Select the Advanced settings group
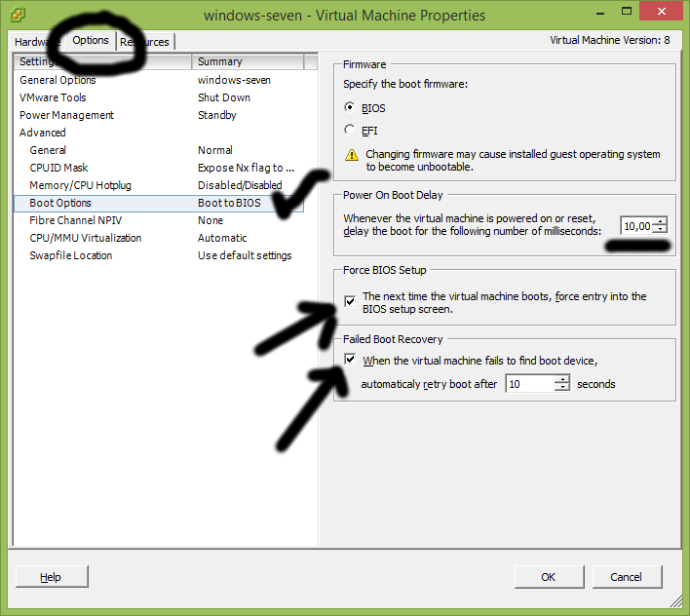 click(42, 133)
